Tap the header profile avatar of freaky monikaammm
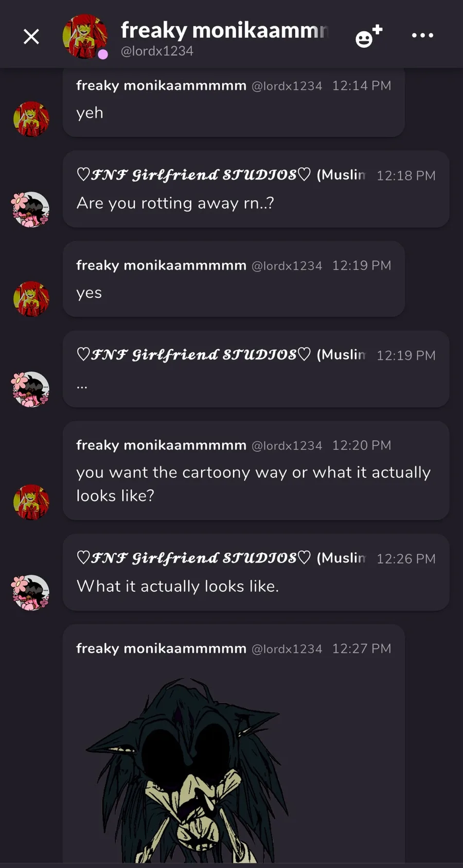 click(x=85, y=37)
